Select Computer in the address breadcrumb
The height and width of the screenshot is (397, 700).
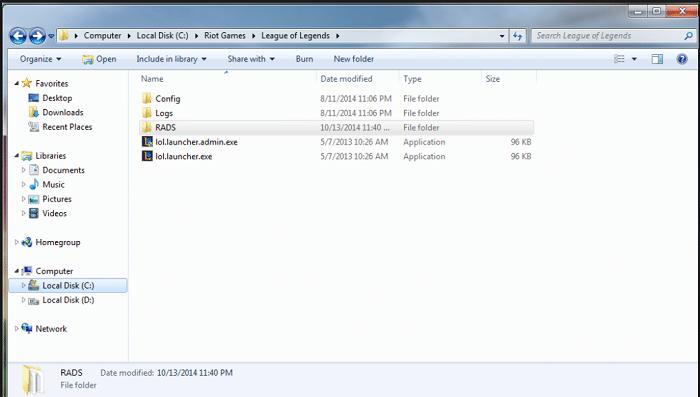tap(102, 36)
